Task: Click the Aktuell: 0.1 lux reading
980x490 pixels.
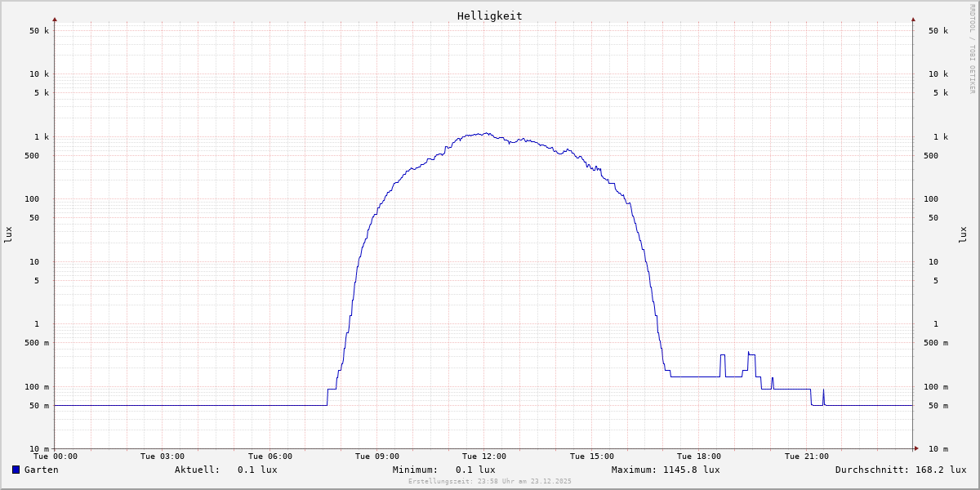Action: (225, 470)
